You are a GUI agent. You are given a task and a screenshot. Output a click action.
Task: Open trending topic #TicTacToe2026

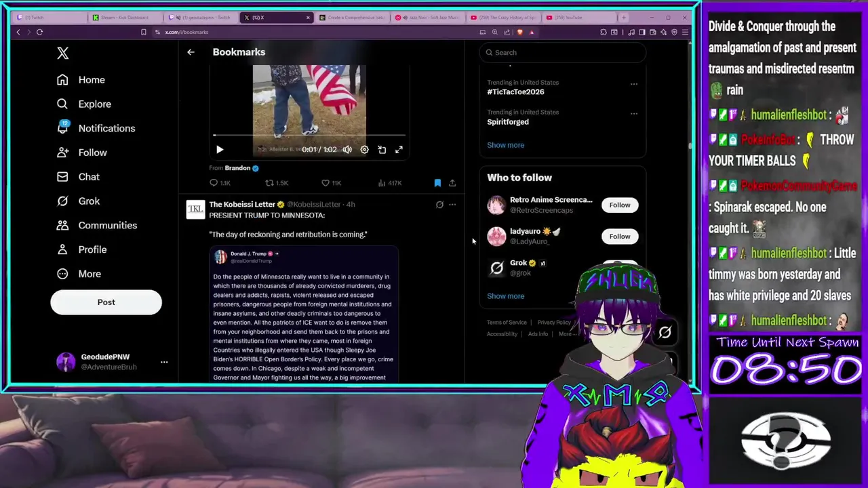click(x=515, y=92)
